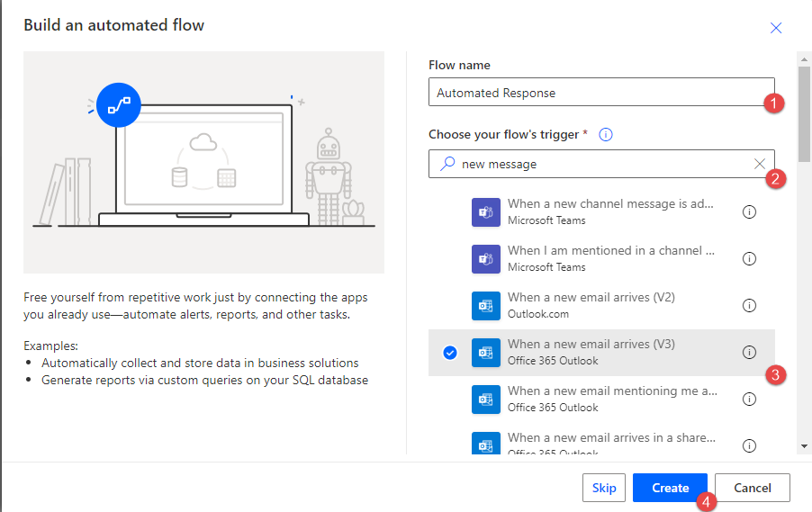This screenshot has width=812, height=512.
Task: Show info for new email arrives (V2)
Action: [749, 305]
